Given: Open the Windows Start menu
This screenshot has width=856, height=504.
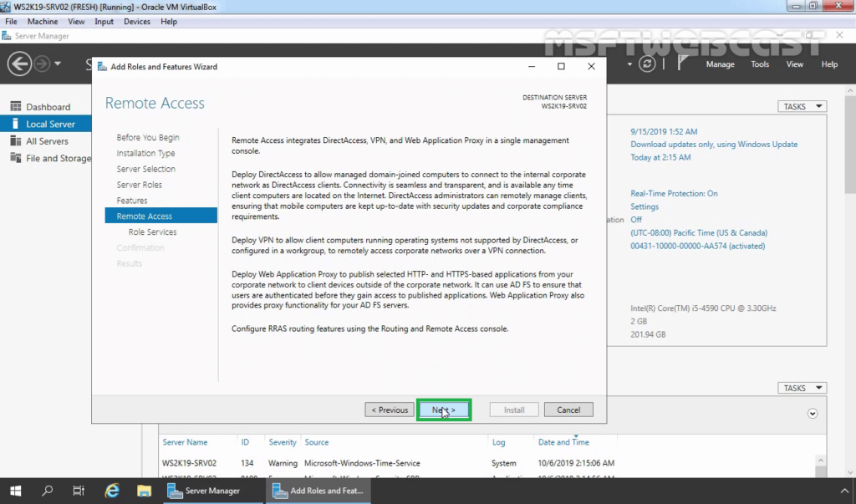Looking at the screenshot, I should click(x=15, y=491).
